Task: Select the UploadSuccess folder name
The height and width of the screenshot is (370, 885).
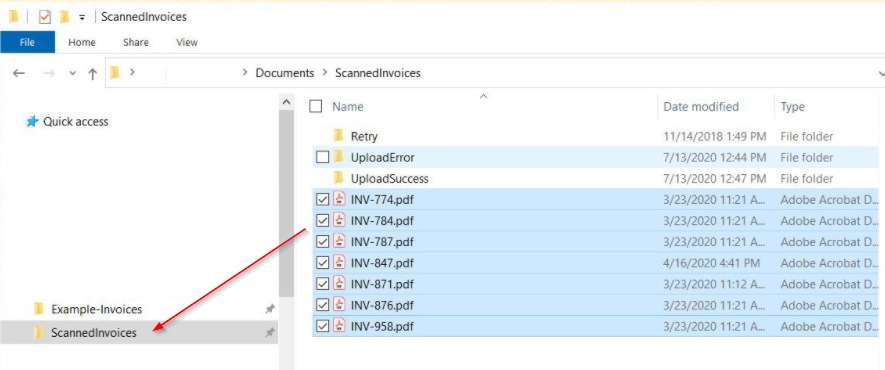Action: point(389,179)
